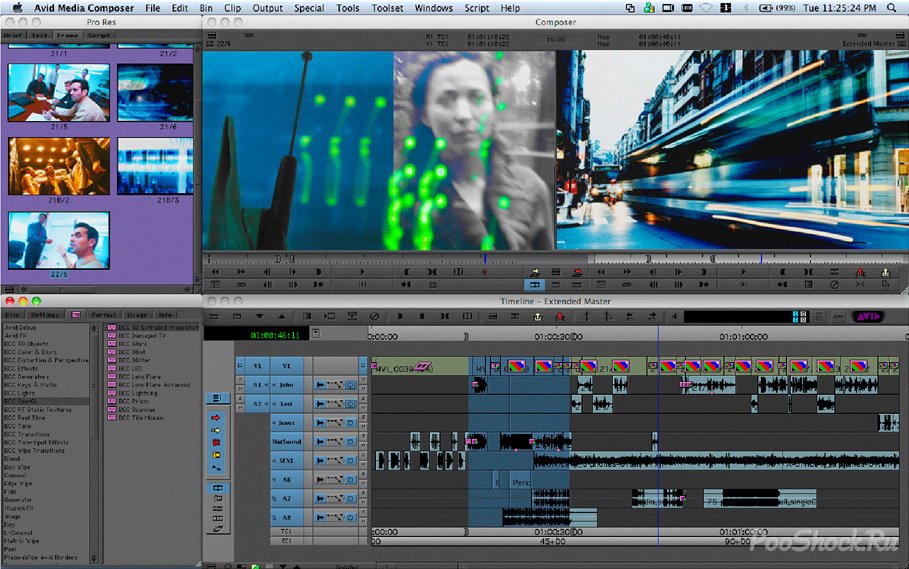
Task: Select BCC Damaged TV effect
Action: (x=142, y=335)
